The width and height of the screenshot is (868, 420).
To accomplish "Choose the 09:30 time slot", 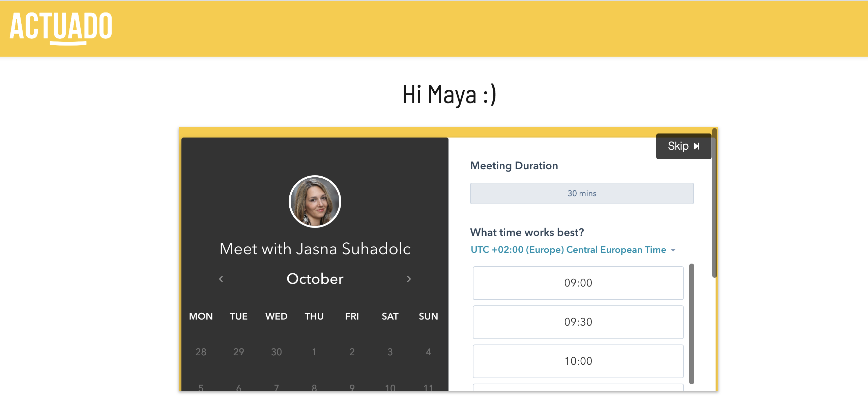I will [578, 322].
